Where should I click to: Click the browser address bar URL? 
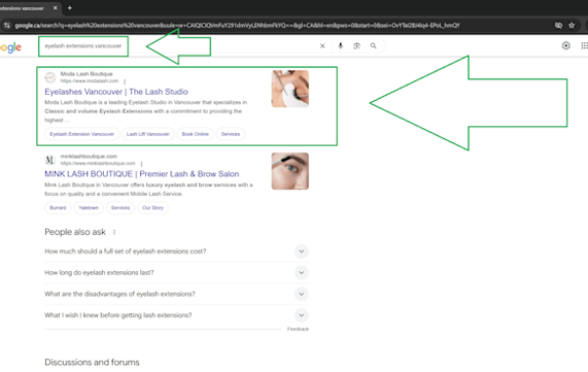pos(237,25)
